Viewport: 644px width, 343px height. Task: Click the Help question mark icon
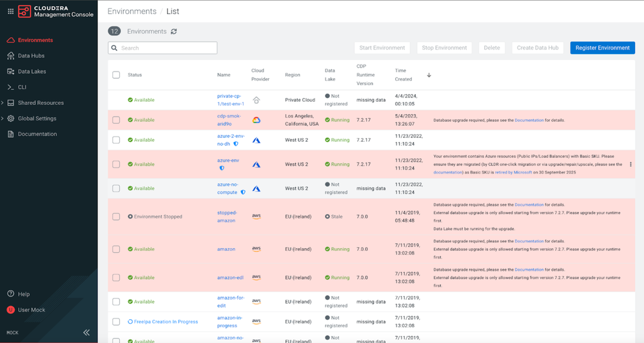(x=11, y=294)
